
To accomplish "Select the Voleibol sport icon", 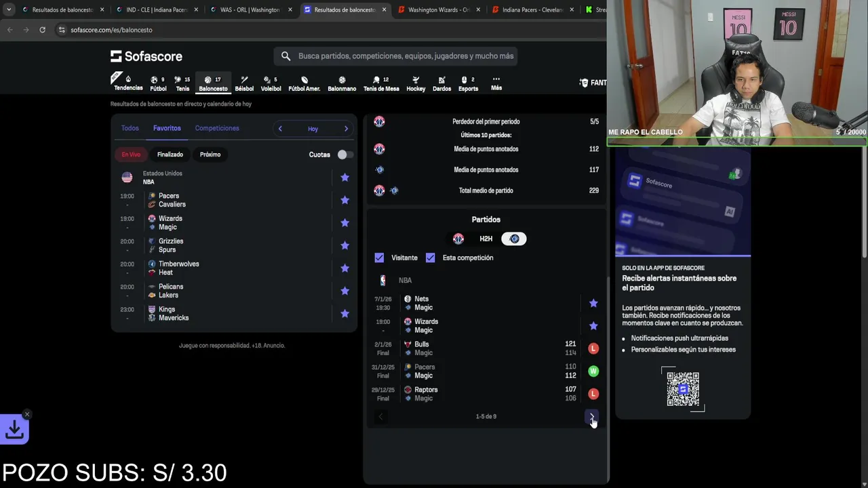I will pos(271,83).
